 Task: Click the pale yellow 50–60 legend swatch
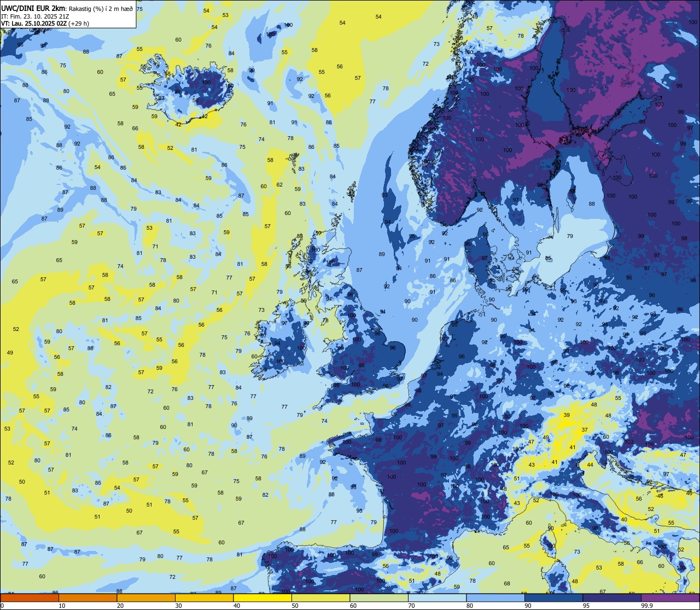(x=320, y=597)
